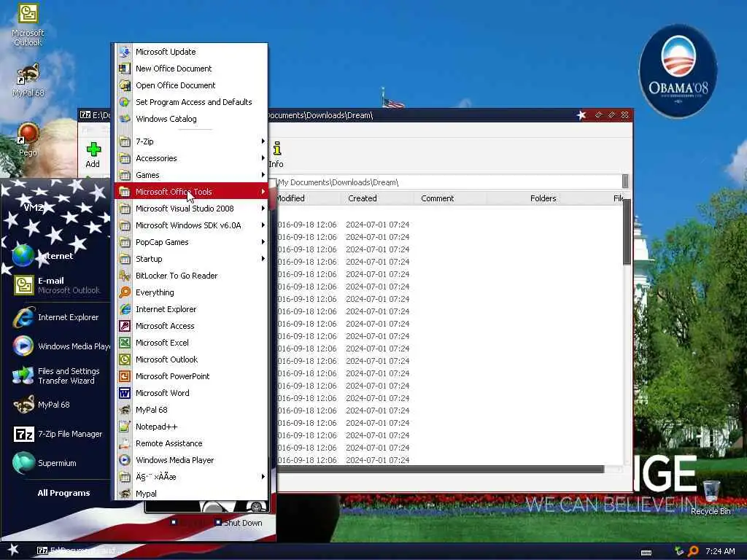Launch Windows Media Player from programs list

click(x=190, y=460)
